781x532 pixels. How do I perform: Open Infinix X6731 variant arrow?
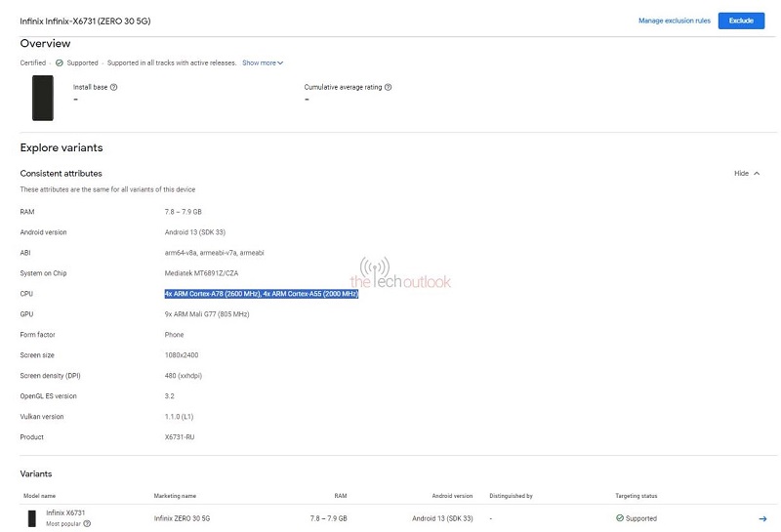coord(762,518)
